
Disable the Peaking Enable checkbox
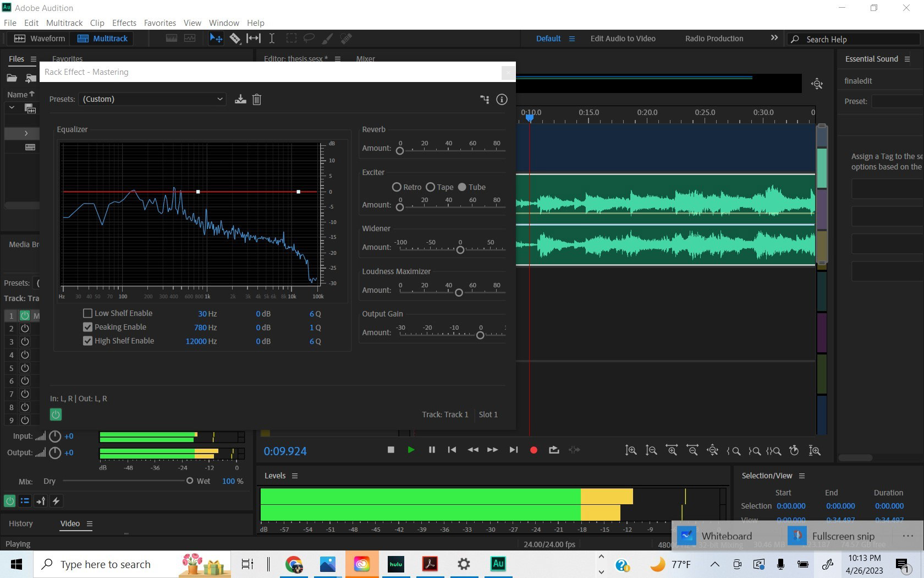click(x=87, y=327)
